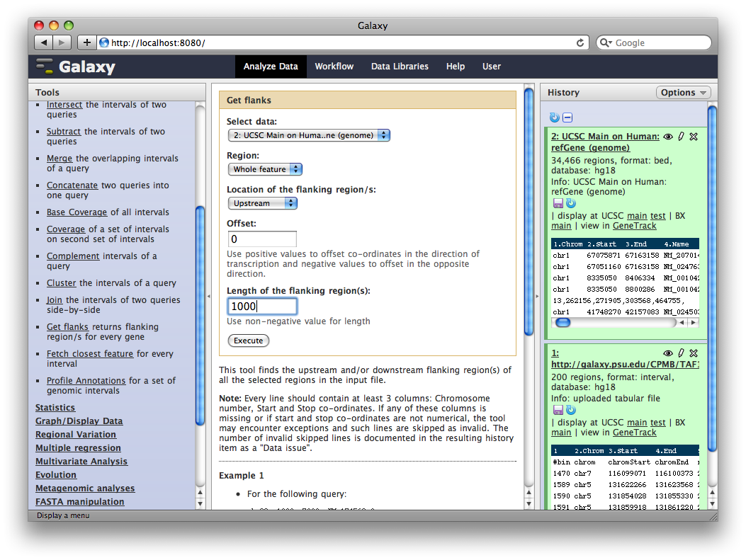Viewport: 746px width, 560px height.
Task: Rerun job for dataset 1
Action: [x=571, y=410]
